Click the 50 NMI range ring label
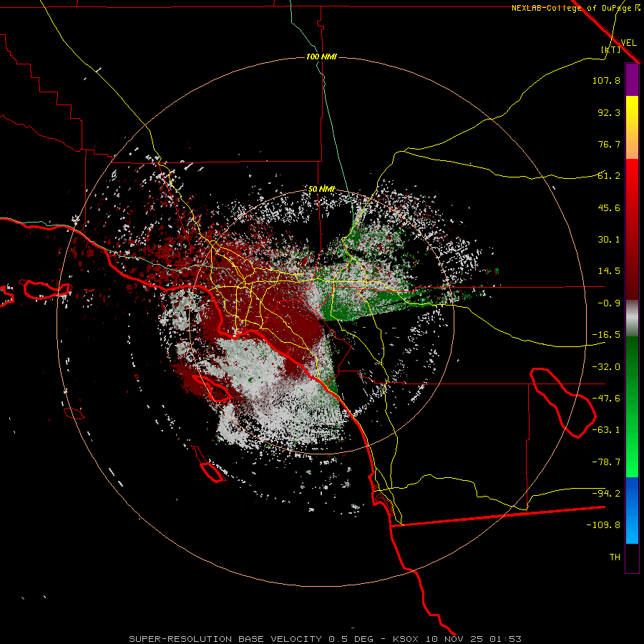644x644 pixels. 321,189
